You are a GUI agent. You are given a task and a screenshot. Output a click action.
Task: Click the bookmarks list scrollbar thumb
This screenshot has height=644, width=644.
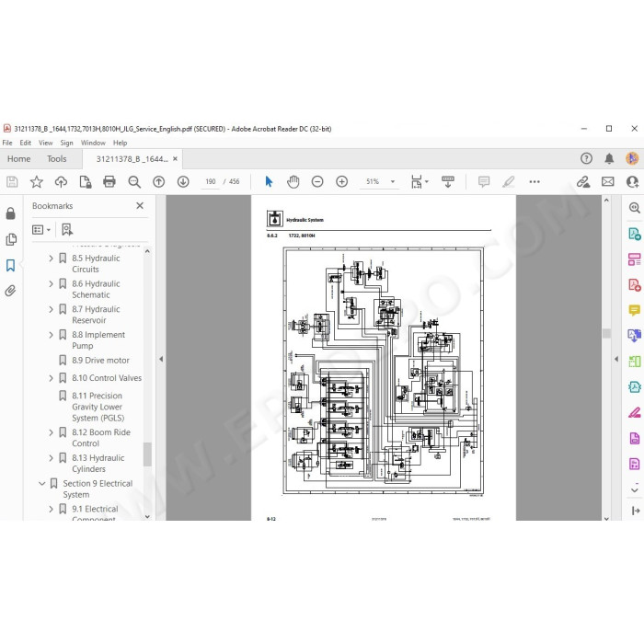point(147,454)
